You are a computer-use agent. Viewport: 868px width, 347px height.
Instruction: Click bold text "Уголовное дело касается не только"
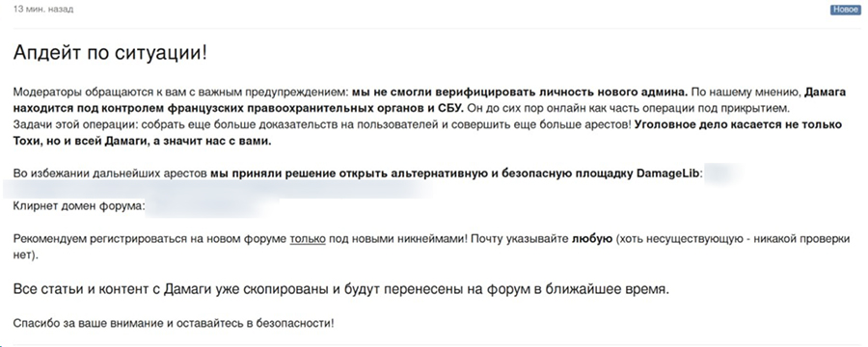[739, 124]
